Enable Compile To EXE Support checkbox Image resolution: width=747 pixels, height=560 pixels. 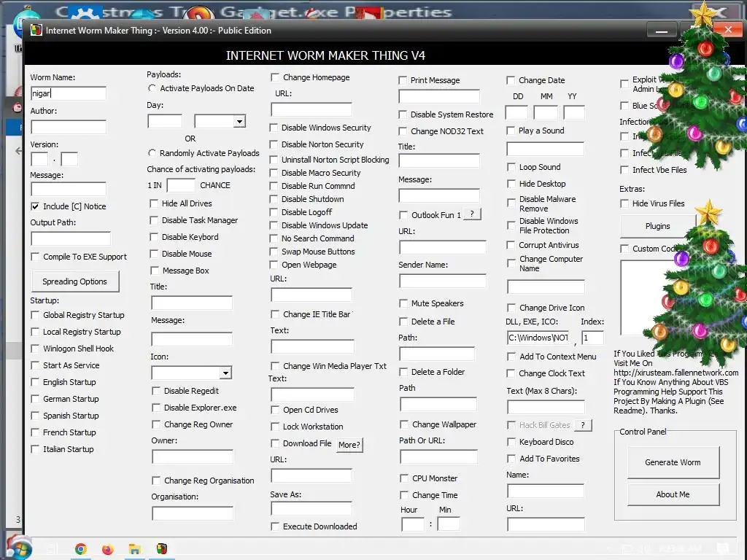[x=35, y=257]
